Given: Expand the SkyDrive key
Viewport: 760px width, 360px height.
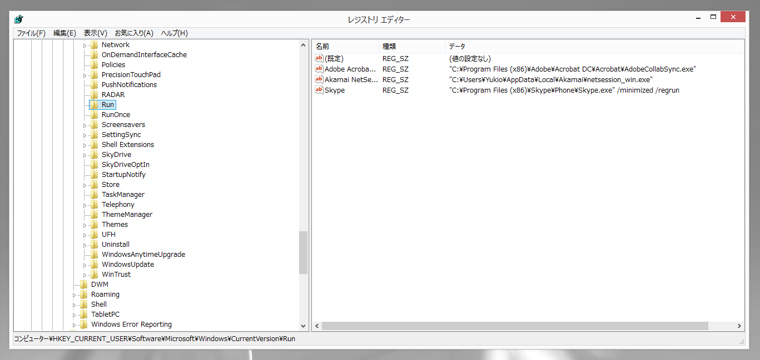Looking at the screenshot, I should pyautogui.click(x=84, y=155).
